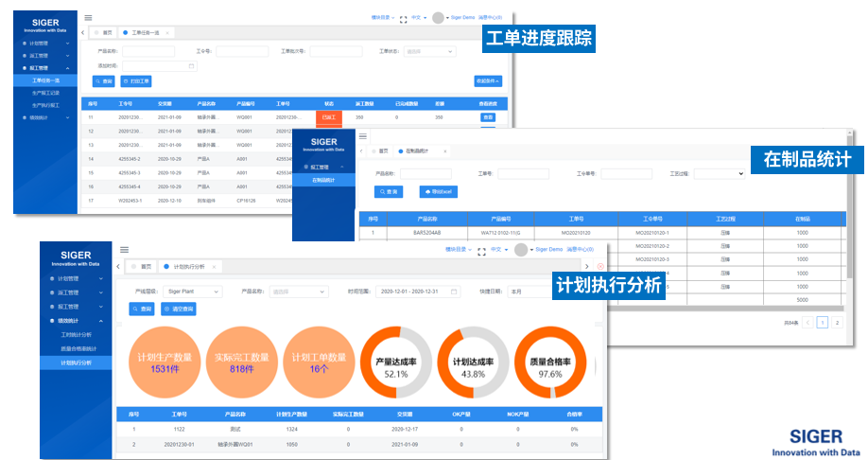Click the hamburger menu icon above the 工单任务一览 tab
The height and width of the screenshot is (460, 868).
(x=88, y=17)
